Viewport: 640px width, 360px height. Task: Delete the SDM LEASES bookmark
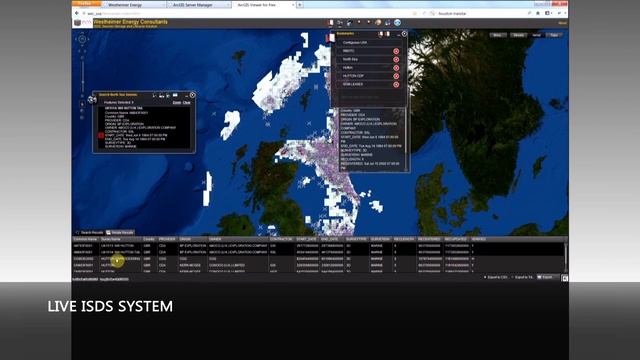(396, 85)
